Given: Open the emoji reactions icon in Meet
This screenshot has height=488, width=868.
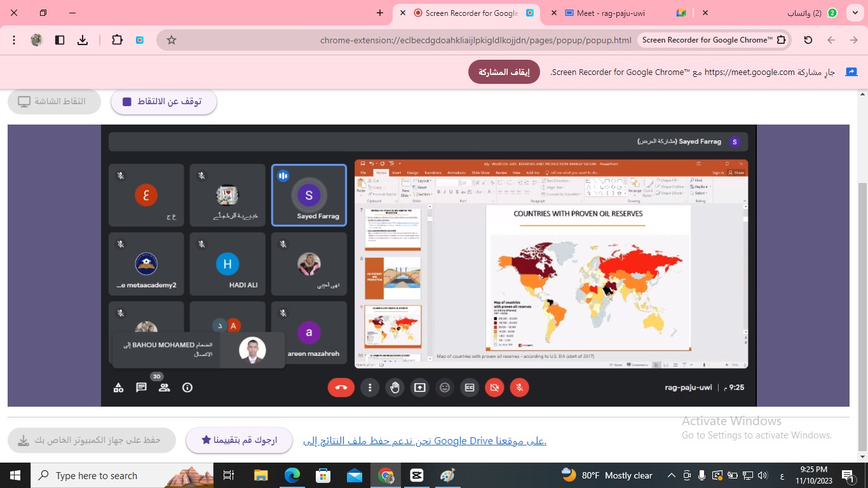Looking at the screenshot, I should coord(445,388).
